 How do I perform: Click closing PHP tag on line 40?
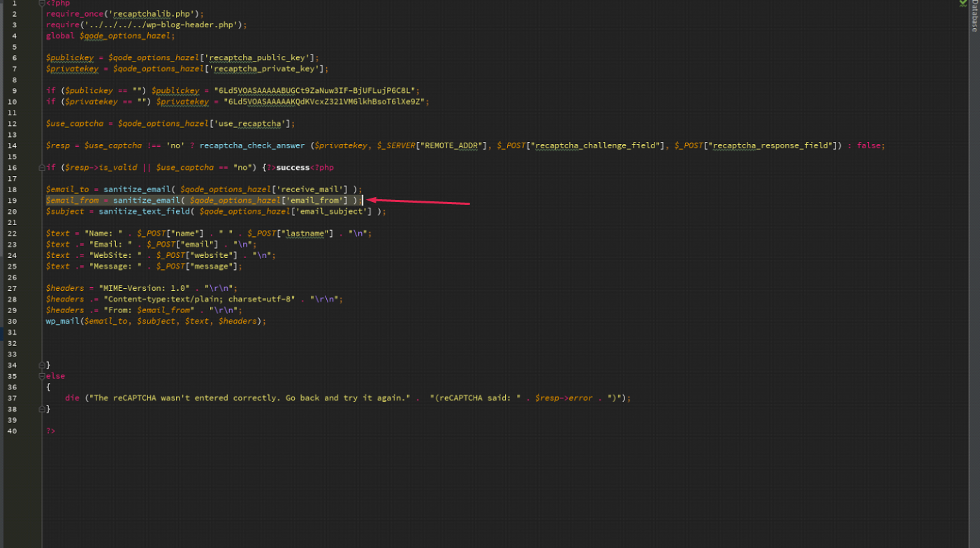pos(50,431)
